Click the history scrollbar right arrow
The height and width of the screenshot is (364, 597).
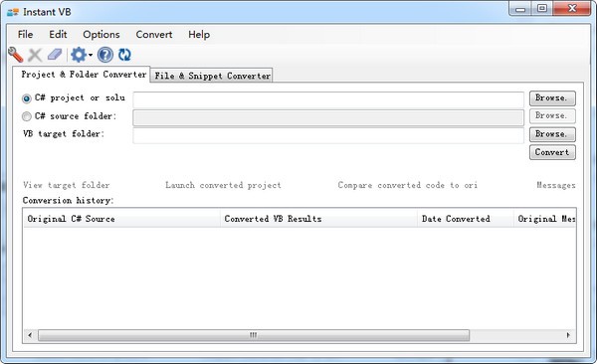tap(569, 335)
